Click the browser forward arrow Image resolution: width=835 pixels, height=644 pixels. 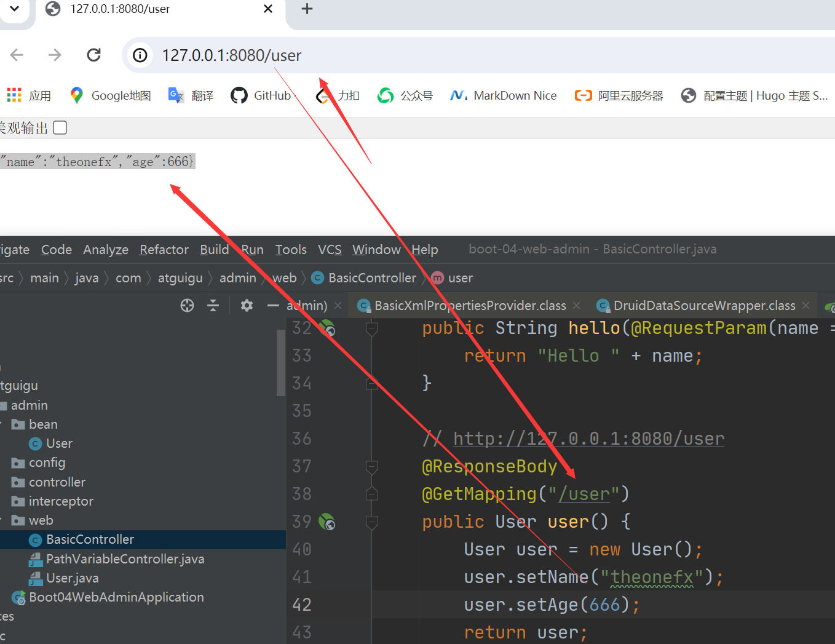pos(55,55)
